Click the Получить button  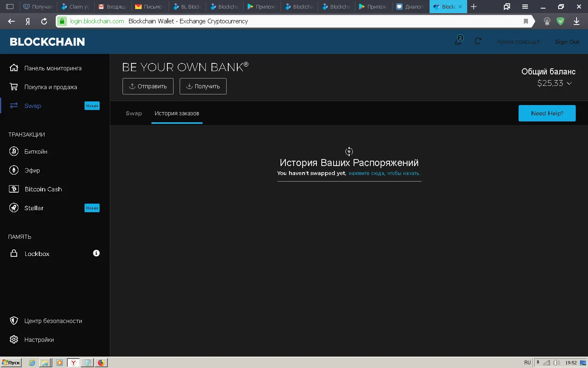(x=203, y=86)
